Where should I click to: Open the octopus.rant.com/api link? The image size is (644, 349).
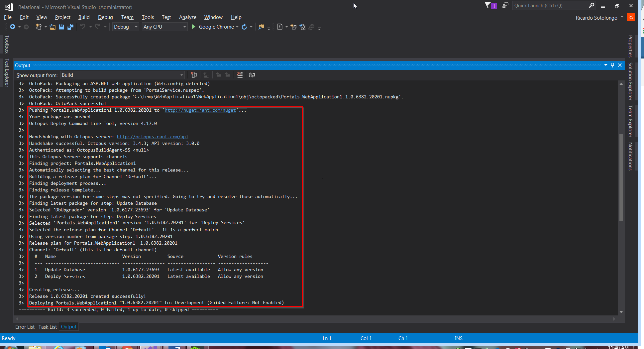[x=153, y=137]
